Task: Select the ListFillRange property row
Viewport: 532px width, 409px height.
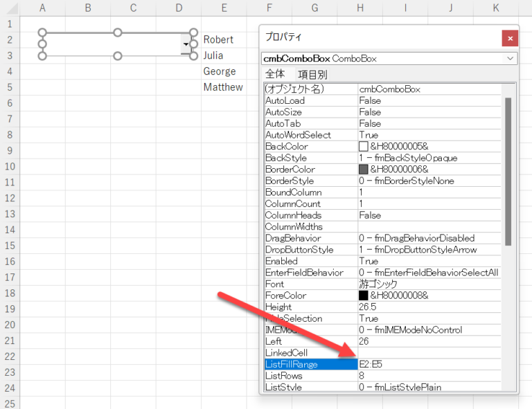Action: tap(309, 364)
